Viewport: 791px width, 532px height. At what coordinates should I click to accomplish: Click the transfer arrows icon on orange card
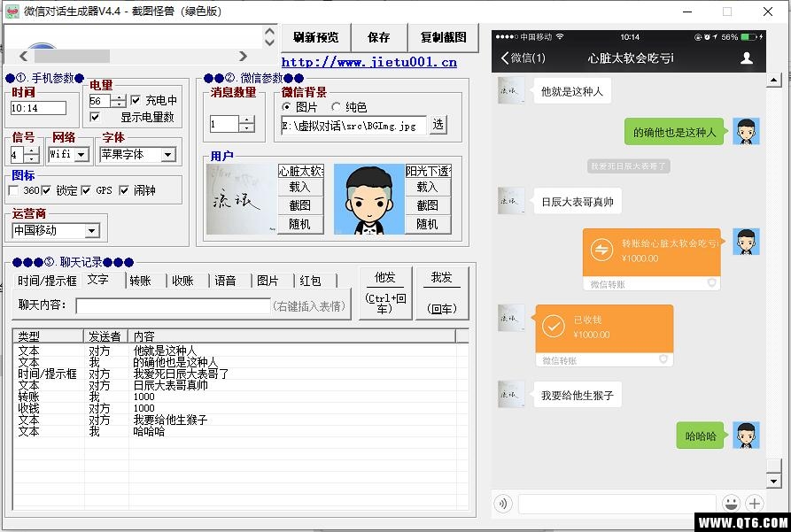(x=601, y=250)
